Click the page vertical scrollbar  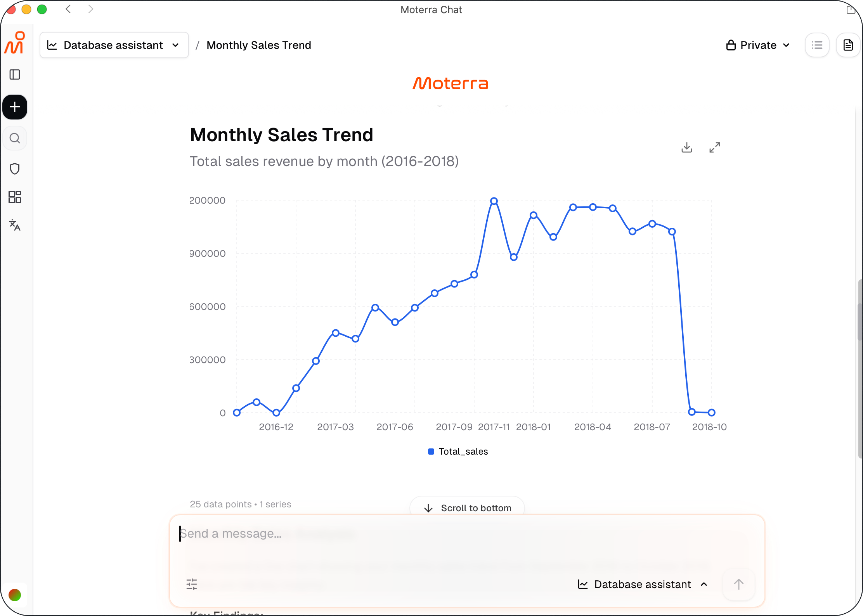tap(860, 369)
